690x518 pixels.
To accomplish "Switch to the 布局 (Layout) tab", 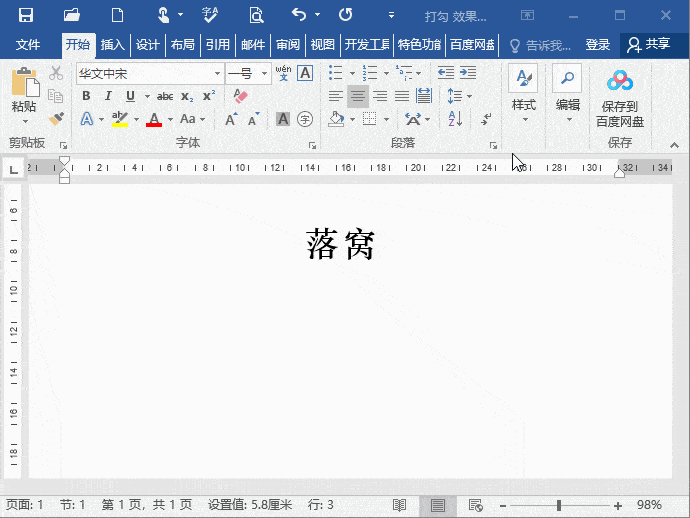I will [x=183, y=44].
